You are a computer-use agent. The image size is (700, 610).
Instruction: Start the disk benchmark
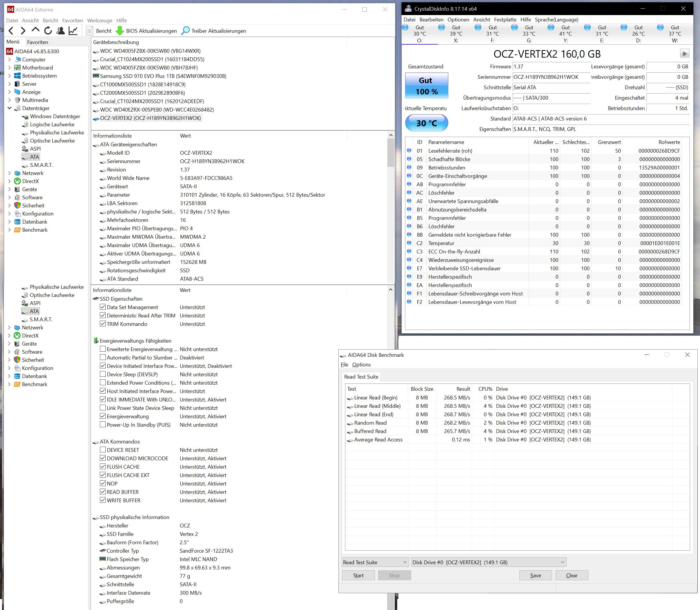tap(358, 576)
